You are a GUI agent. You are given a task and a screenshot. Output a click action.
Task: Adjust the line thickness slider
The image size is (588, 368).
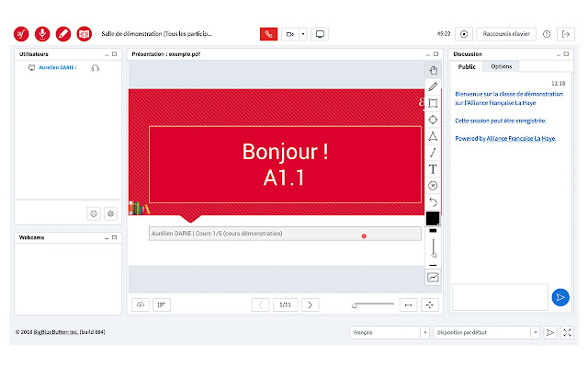[433, 247]
